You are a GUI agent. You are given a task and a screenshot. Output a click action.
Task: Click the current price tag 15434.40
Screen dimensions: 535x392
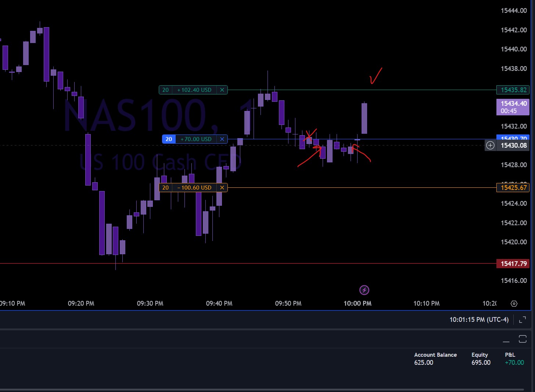(x=513, y=107)
